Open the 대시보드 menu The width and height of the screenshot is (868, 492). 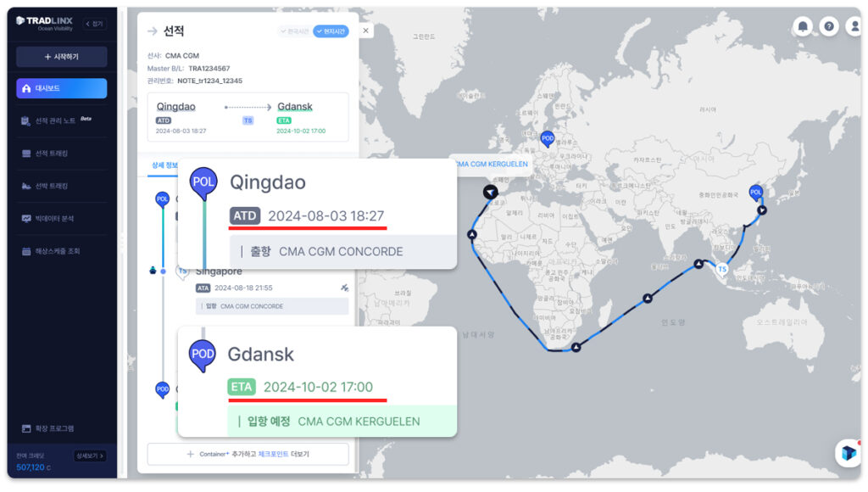(61, 88)
